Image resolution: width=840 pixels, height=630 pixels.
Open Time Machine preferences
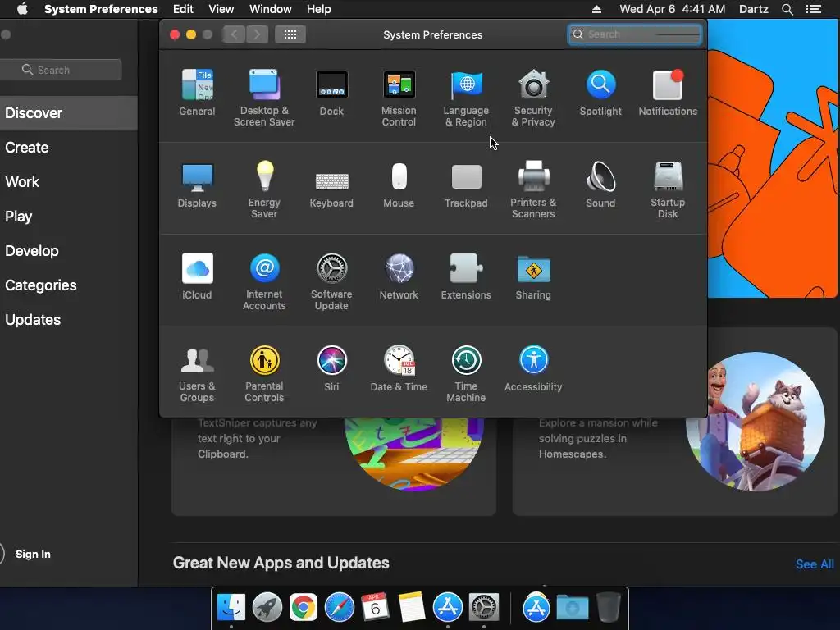pyautogui.click(x=466, y=373)
